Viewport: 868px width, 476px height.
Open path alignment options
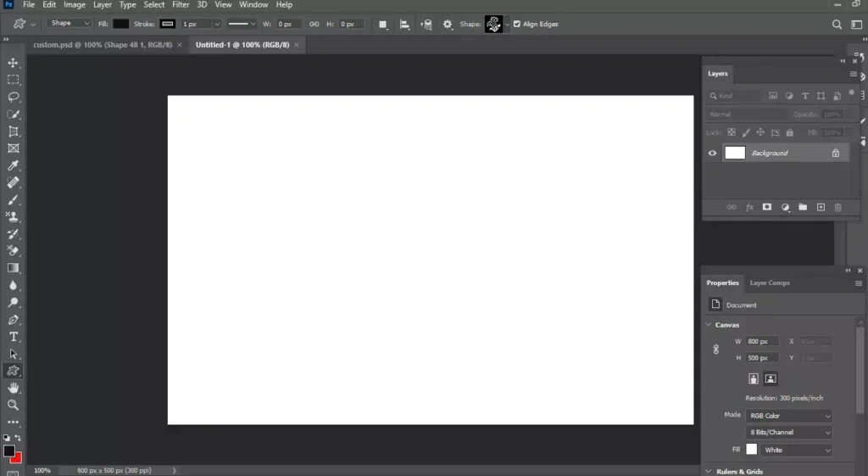click(404, 25)
